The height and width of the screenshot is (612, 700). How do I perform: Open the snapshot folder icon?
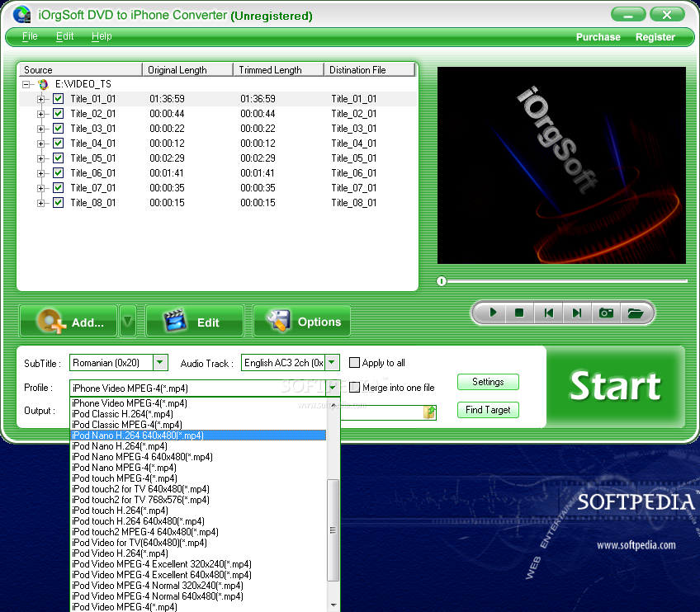(x=636, y=313)
